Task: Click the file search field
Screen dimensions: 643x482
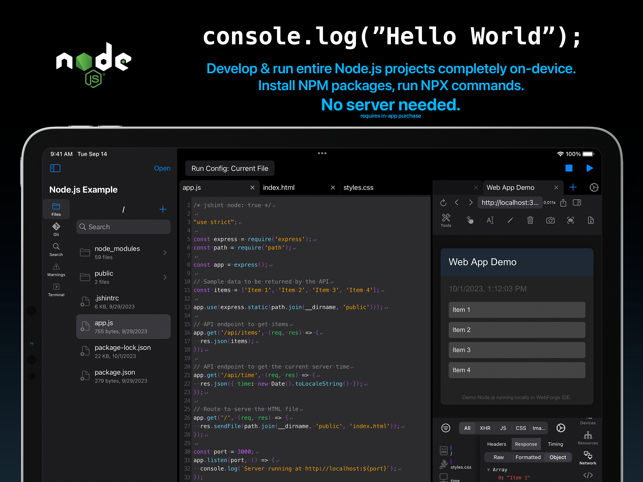Action: (x=123, y=227)
